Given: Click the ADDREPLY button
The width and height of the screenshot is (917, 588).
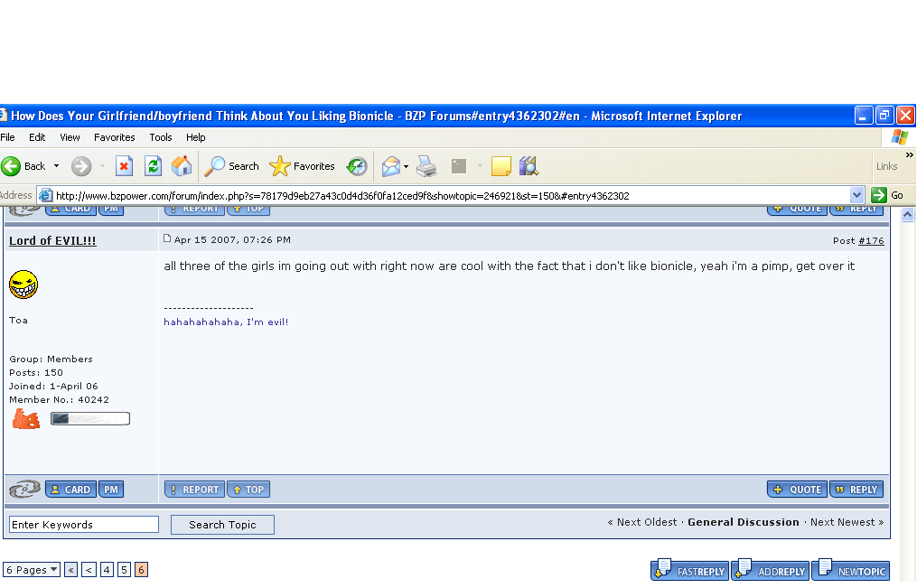Looking at the screenshot, I should [x=771, y=570].
